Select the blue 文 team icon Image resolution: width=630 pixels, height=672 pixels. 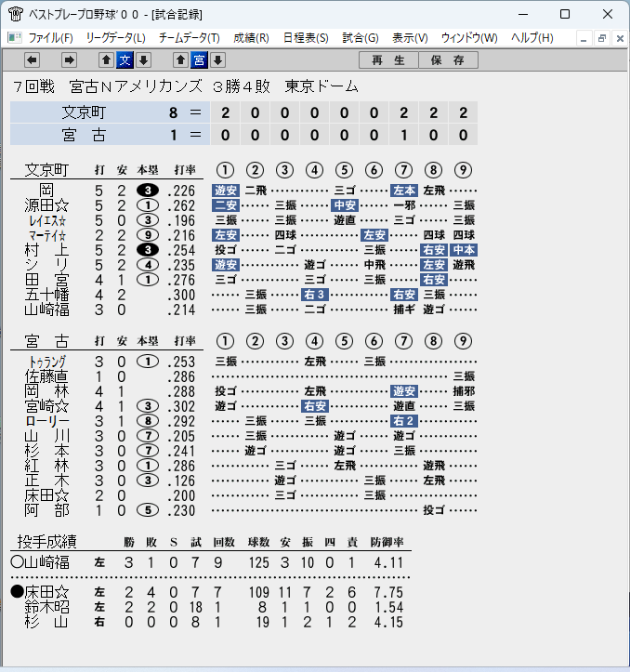[x=125, y=60]
